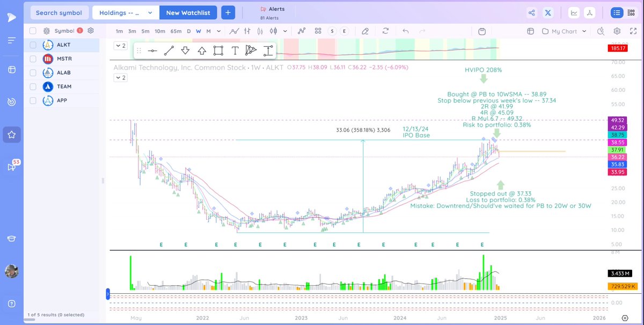Collapse the main chart indicators legend
This screenshot has width=644, height=325.
(x=121, y=78)
